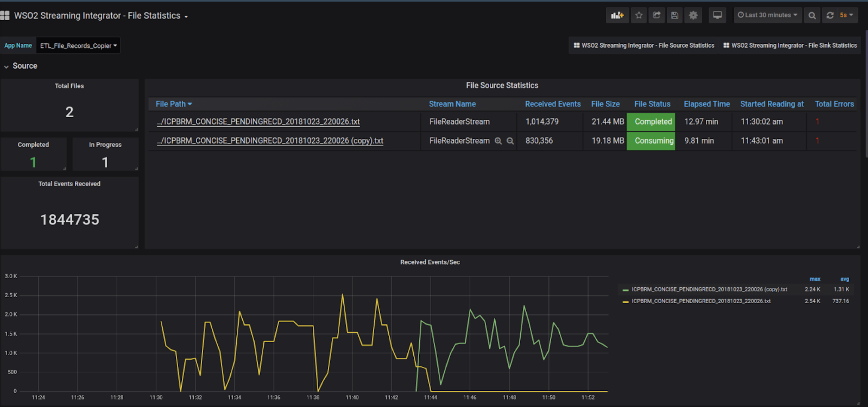Screen dimensions: 868x407
Task: Click the zoom-in magnifier beside FileReaderStream
Action: [x=498, y=141]
